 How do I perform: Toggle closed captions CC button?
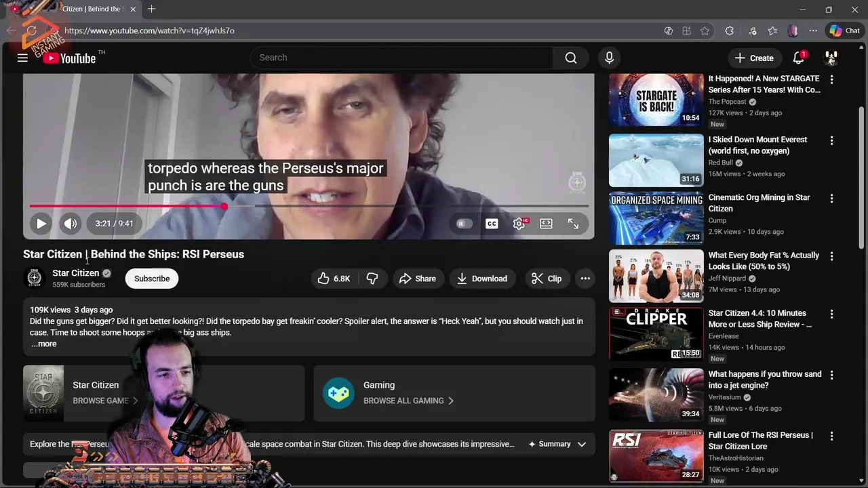click(x=492, y=224)
